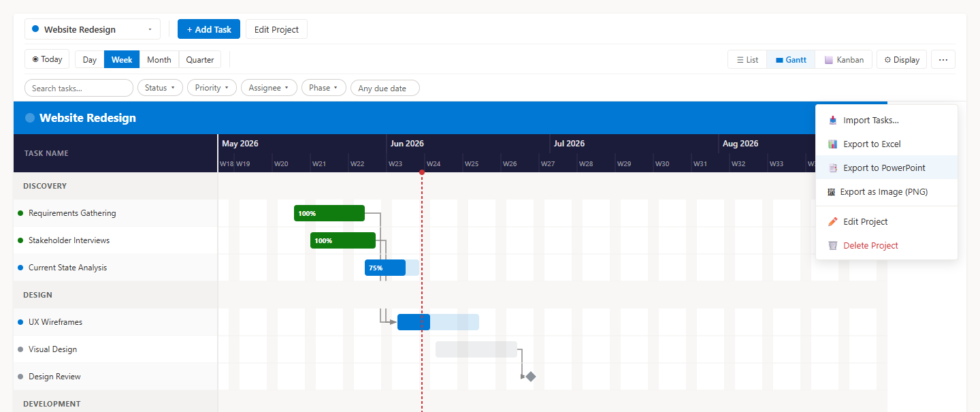This screenshot has width=980, height=412.
Task: Click gray status dot of Visual Design
Action: 20,349
